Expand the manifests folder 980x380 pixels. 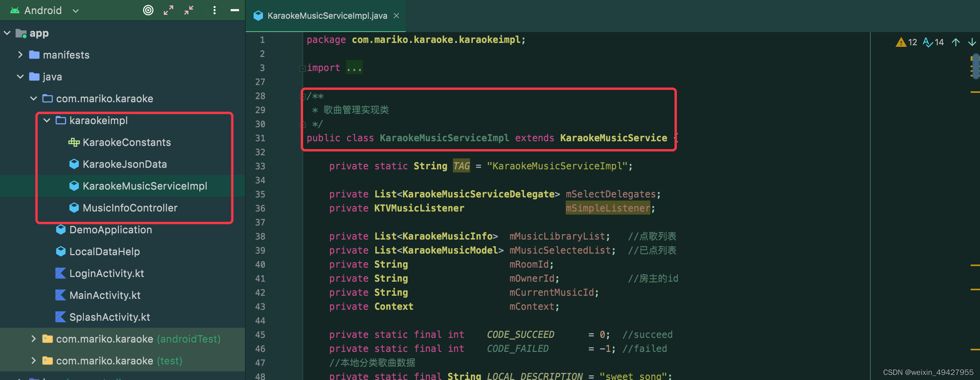click(20, 55)
